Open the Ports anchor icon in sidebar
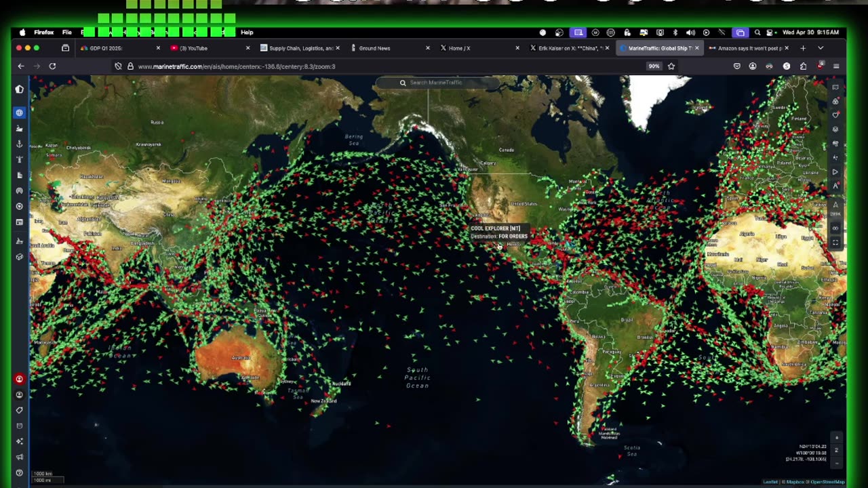 19,144
